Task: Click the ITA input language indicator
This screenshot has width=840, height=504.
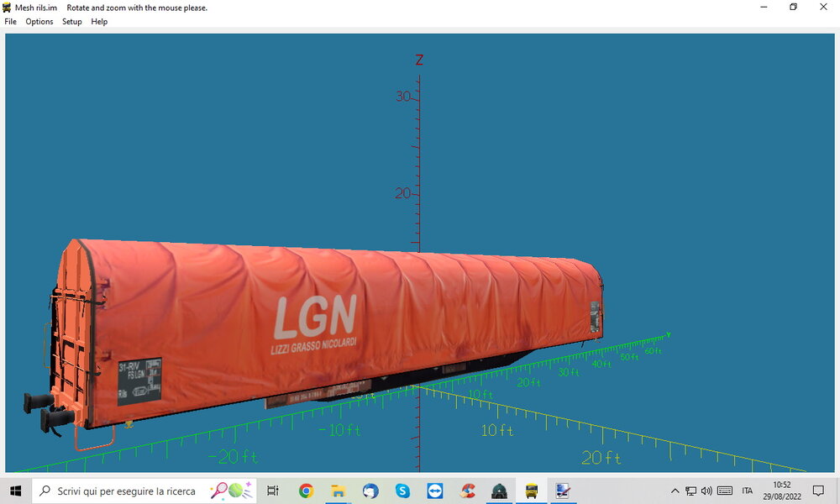Action: (748, 491)
